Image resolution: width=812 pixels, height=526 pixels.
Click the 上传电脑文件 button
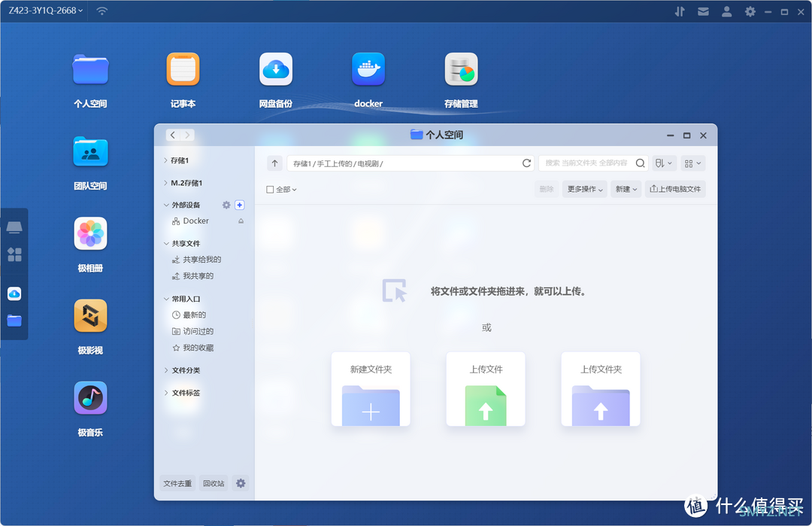pyautogui.click(x=675, y=189)
